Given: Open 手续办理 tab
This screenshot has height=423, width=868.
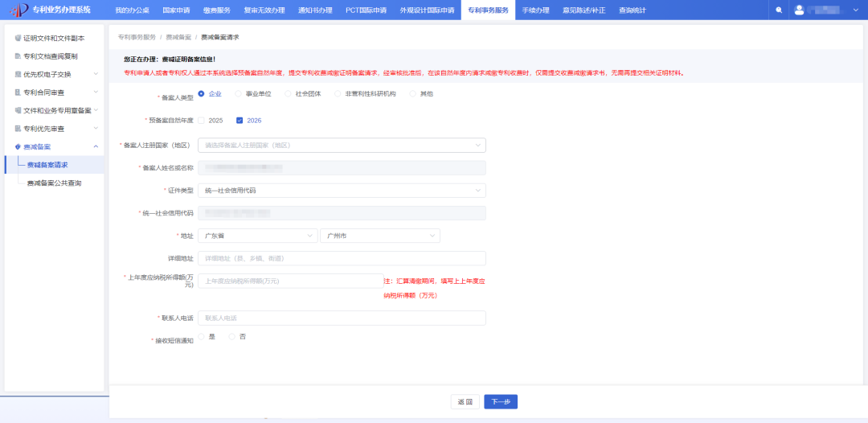Looking at the screenshot, I should tap(535, 10).
